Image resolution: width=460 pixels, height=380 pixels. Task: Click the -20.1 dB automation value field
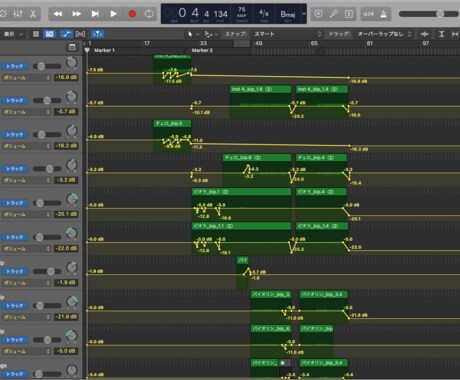66,214
